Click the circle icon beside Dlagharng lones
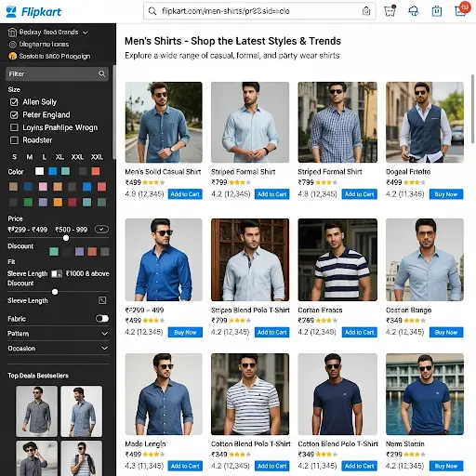 click(12, 45)
